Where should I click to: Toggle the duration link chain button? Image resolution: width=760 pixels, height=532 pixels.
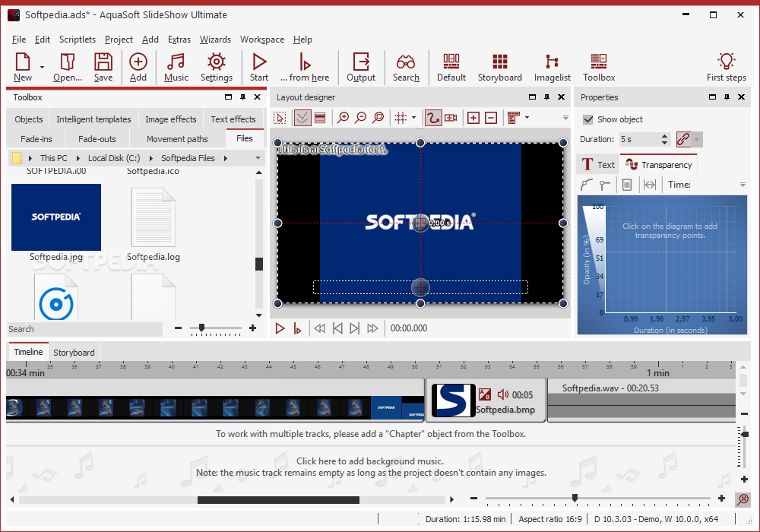683,139
